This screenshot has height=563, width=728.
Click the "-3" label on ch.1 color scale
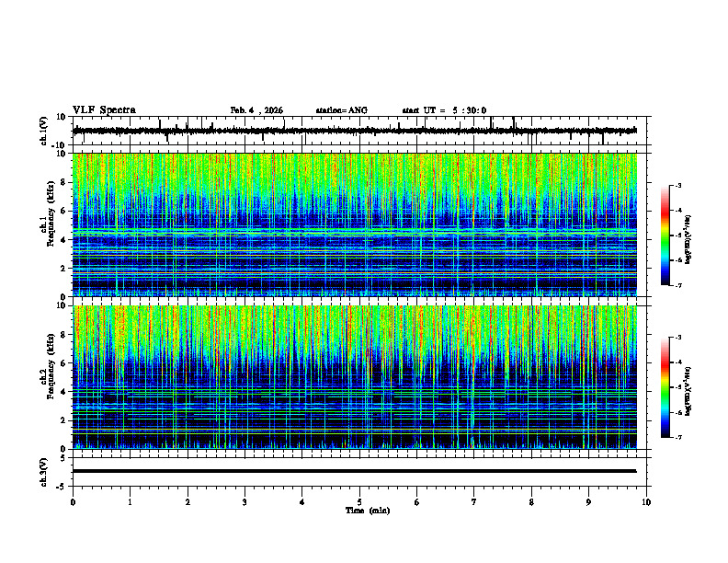pyautogui.click(x=677, y=185)
